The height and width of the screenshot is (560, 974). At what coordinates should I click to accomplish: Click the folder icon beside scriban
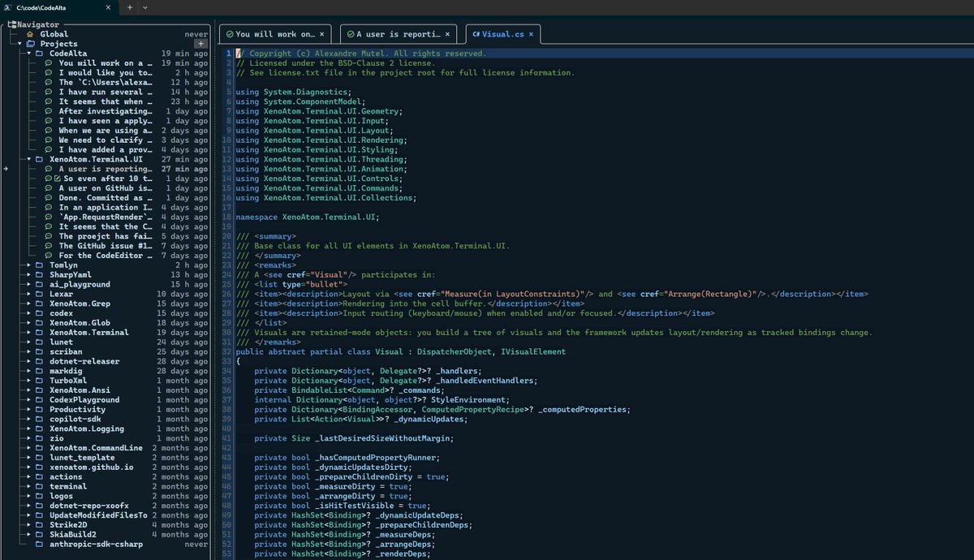(40, 351)
